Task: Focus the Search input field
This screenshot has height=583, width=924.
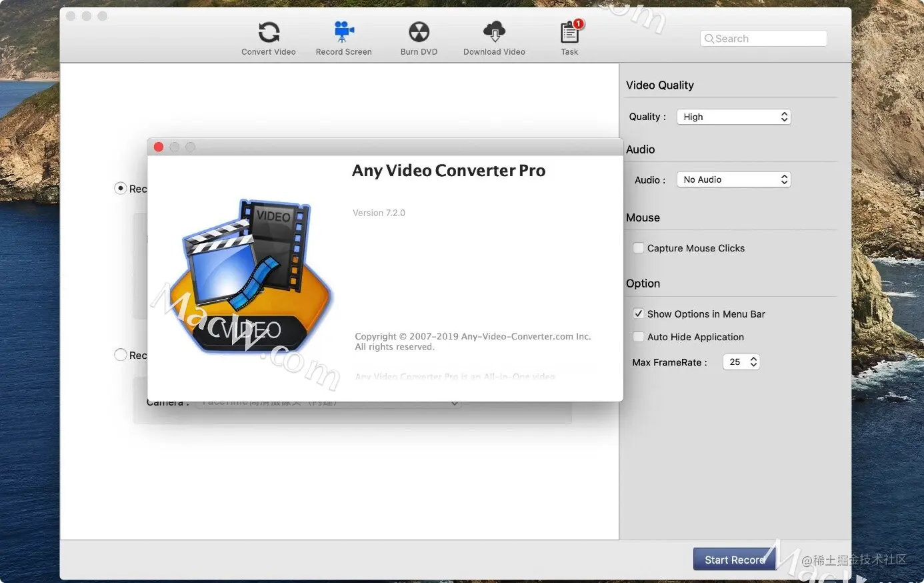Action: click(764, 39)
